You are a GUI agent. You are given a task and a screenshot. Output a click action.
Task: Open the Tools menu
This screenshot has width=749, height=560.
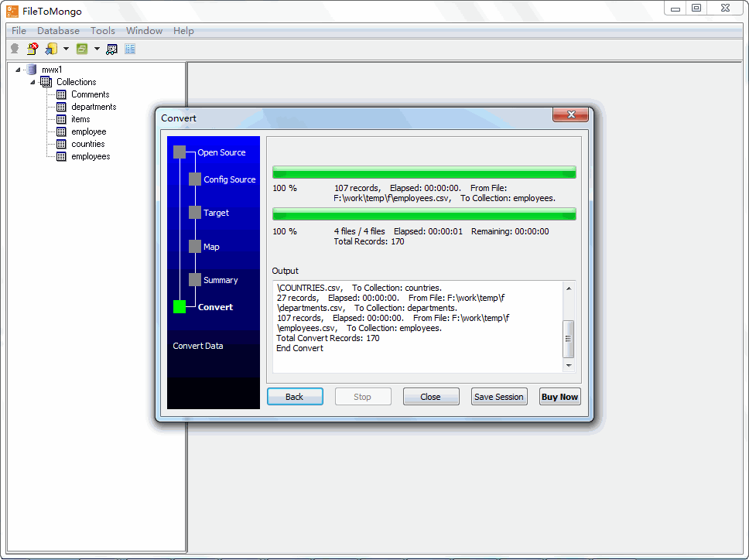102,31
